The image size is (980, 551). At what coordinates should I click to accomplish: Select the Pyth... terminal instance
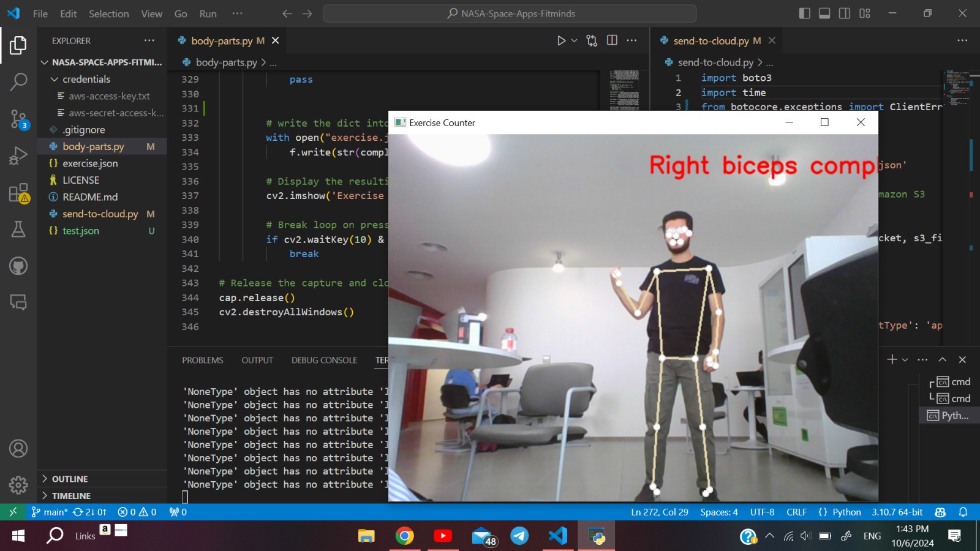tap(949, 416)
